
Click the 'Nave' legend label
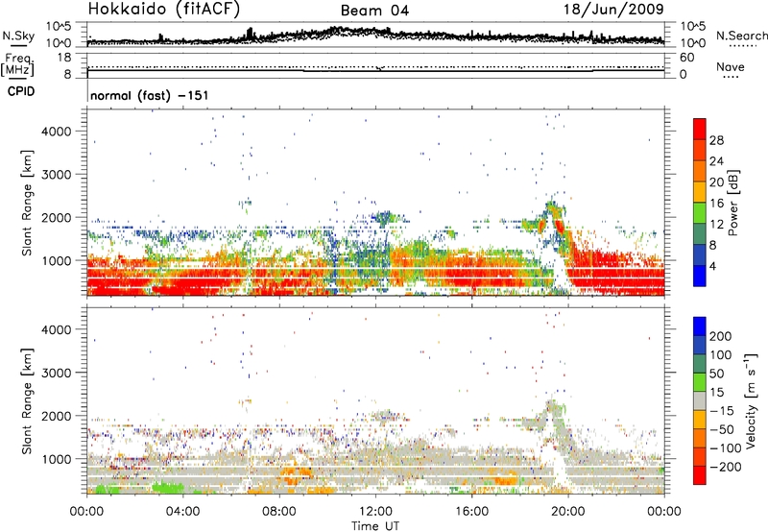pos(731,67)
